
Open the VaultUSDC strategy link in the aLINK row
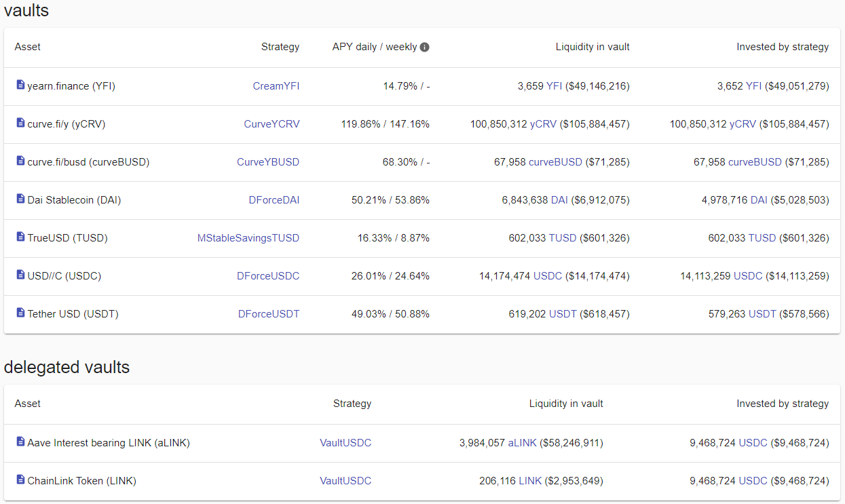(345, 443)
